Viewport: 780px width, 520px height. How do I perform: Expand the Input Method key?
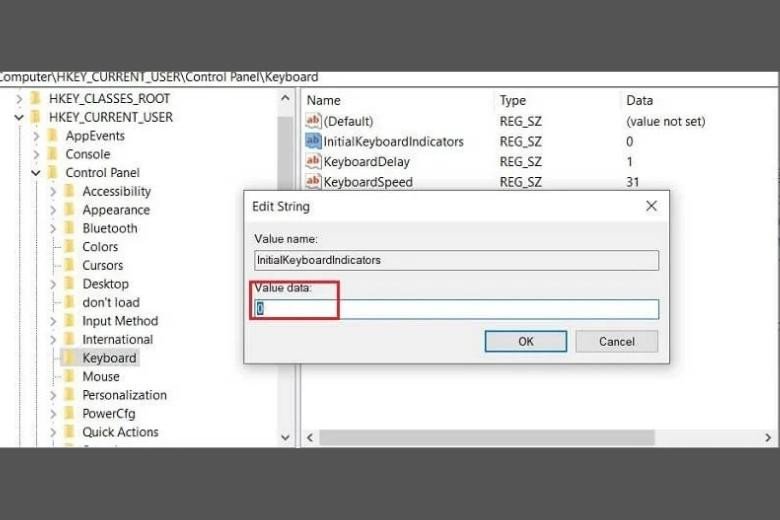pyautogui.click(x=53, y=321)
